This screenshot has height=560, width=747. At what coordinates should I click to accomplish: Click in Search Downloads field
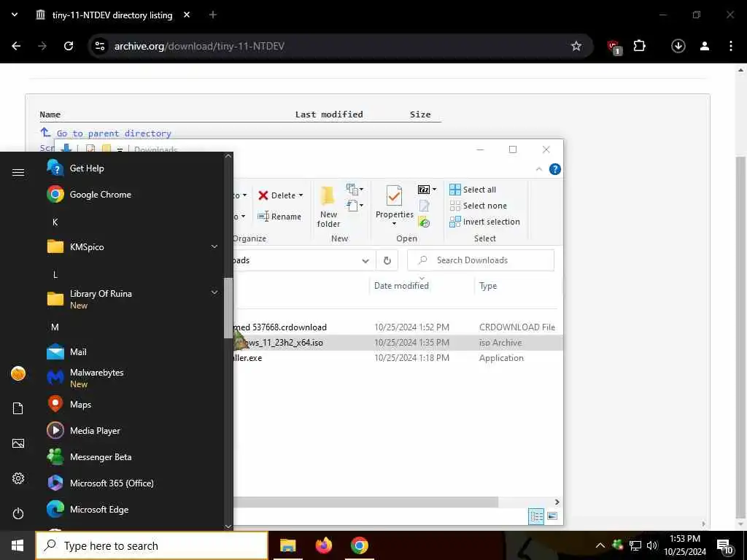click(x=481, y=260)
